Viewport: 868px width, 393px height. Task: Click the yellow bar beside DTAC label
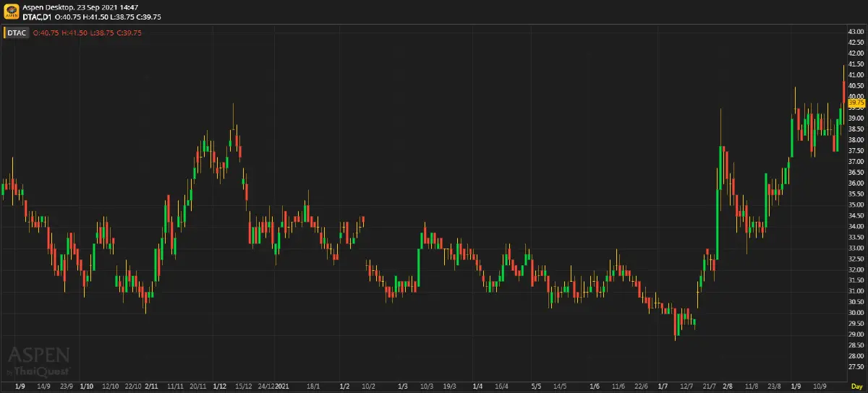4,33
